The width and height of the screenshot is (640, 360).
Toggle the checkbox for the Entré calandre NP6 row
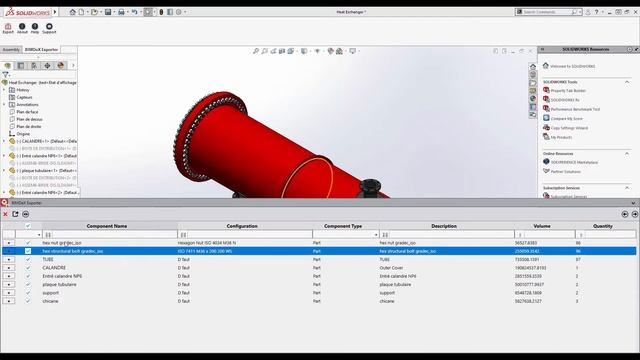28,276
